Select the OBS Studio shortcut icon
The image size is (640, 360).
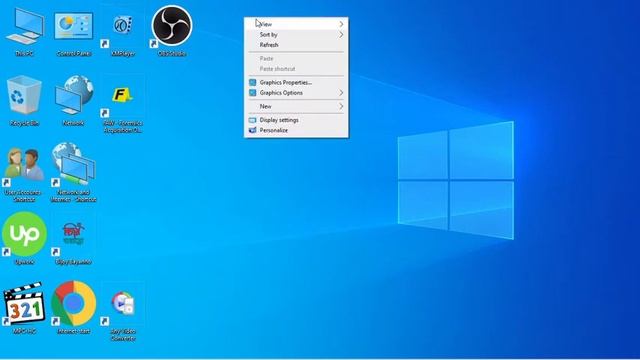coord(172,26)
